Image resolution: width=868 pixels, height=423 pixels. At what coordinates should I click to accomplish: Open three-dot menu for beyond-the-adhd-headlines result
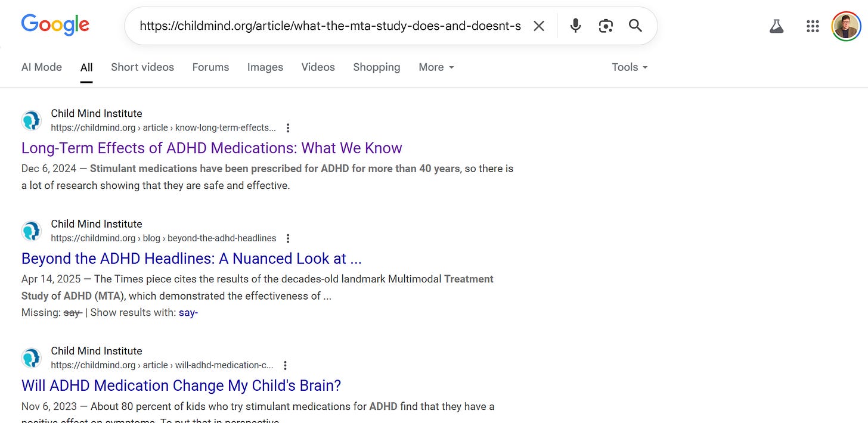point(288,238)
